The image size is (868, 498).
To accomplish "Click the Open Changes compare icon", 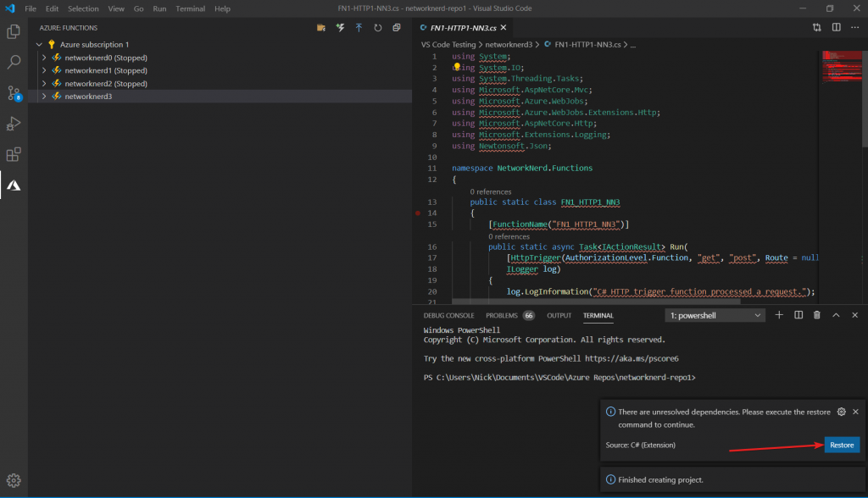I will pos(817,27).
